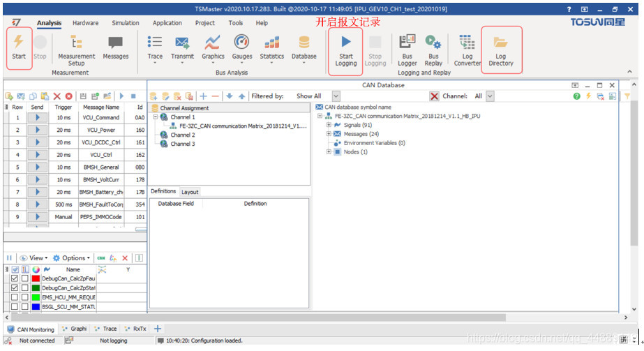Click the Start Logging play icon
The image size is (644, 351).
point(346,41)
